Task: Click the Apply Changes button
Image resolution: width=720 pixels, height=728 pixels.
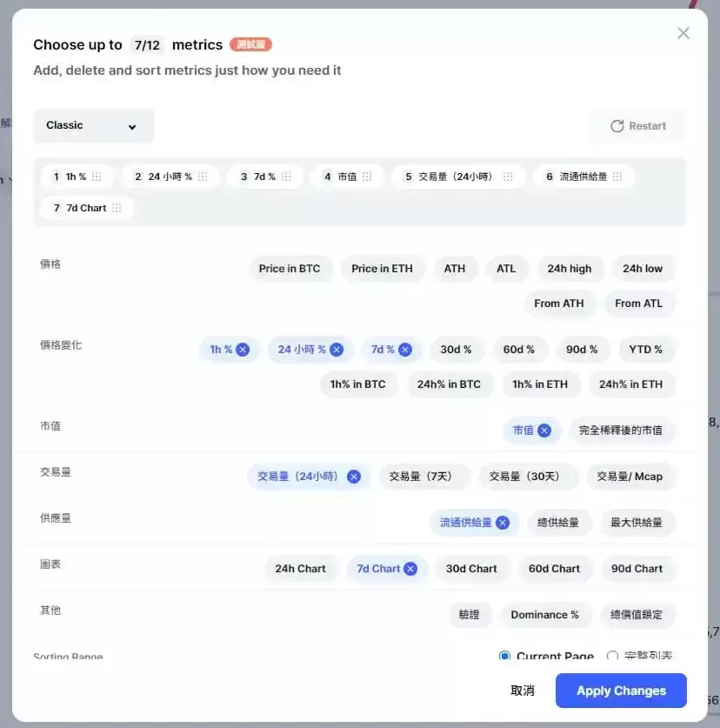Action: click(x=620, y=690)
